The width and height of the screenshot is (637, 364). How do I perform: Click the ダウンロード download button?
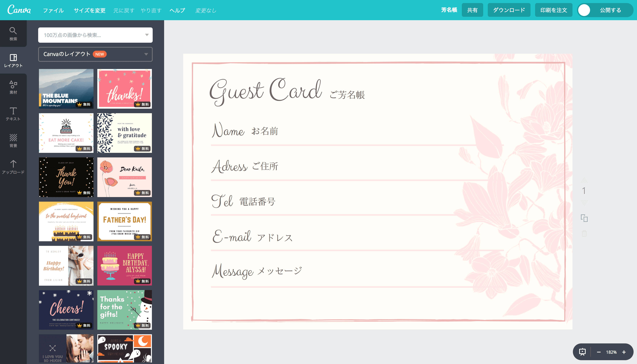pyautogui.click(x=509, y=10)
